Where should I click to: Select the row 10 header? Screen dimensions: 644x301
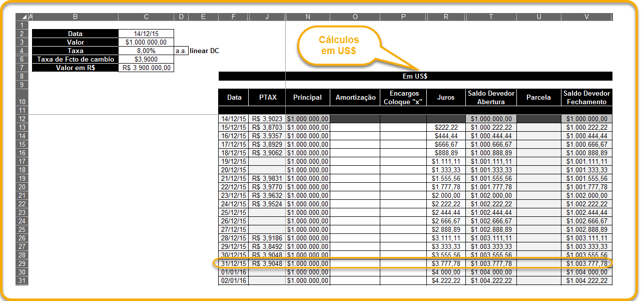click(x=23, y=98)
